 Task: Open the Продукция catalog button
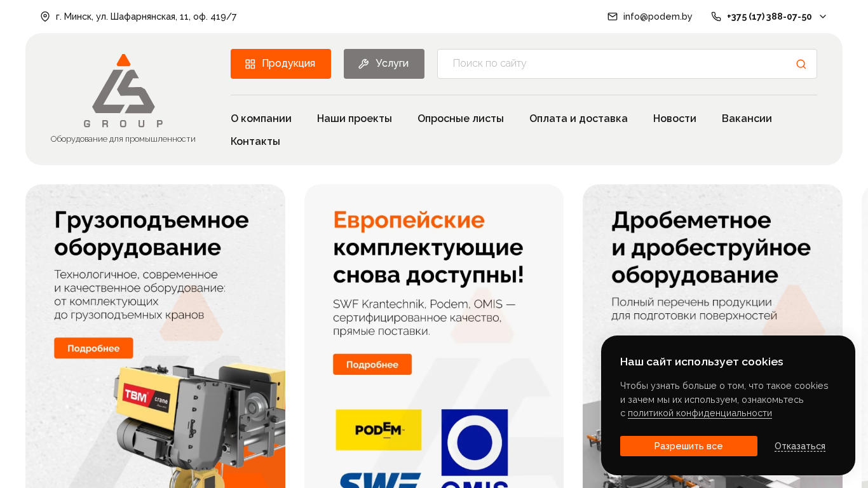281,64
